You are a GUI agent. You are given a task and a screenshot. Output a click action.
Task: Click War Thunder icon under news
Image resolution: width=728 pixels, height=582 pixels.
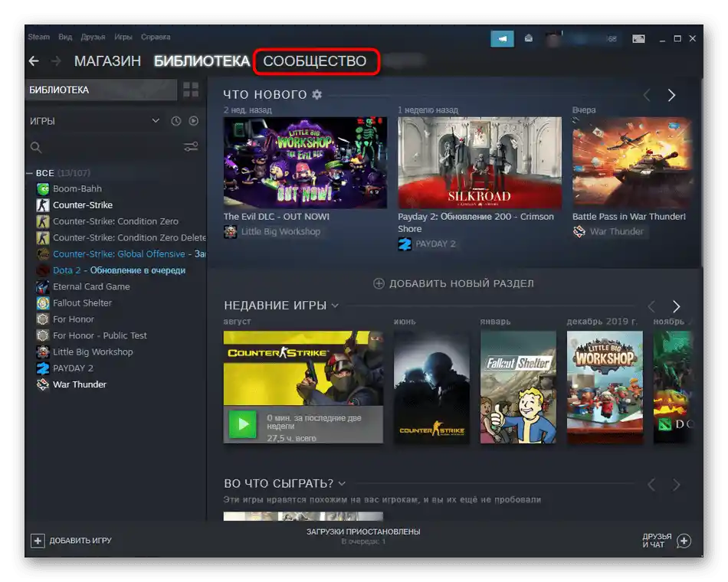pos(579,231)
